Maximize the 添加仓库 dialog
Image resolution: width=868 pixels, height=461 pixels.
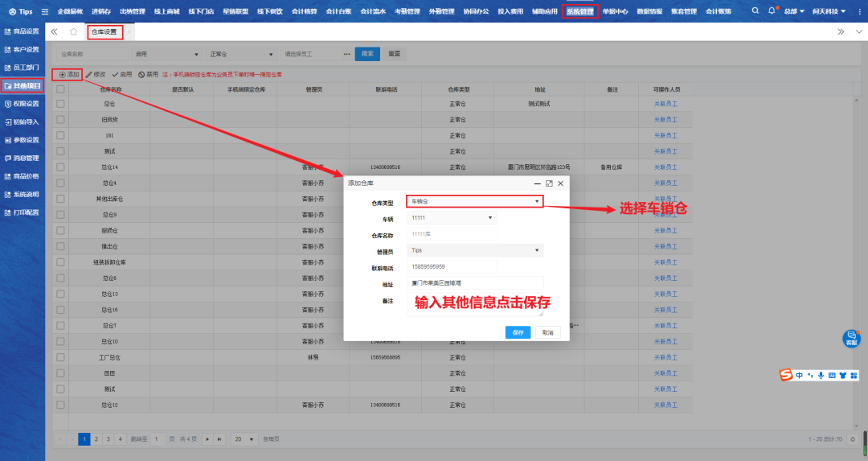point(549,183)
